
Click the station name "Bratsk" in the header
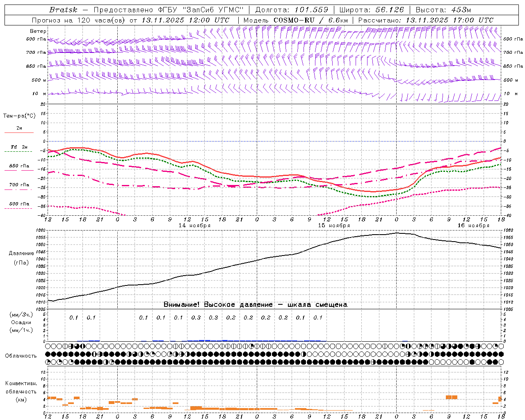tap(63, 10)
